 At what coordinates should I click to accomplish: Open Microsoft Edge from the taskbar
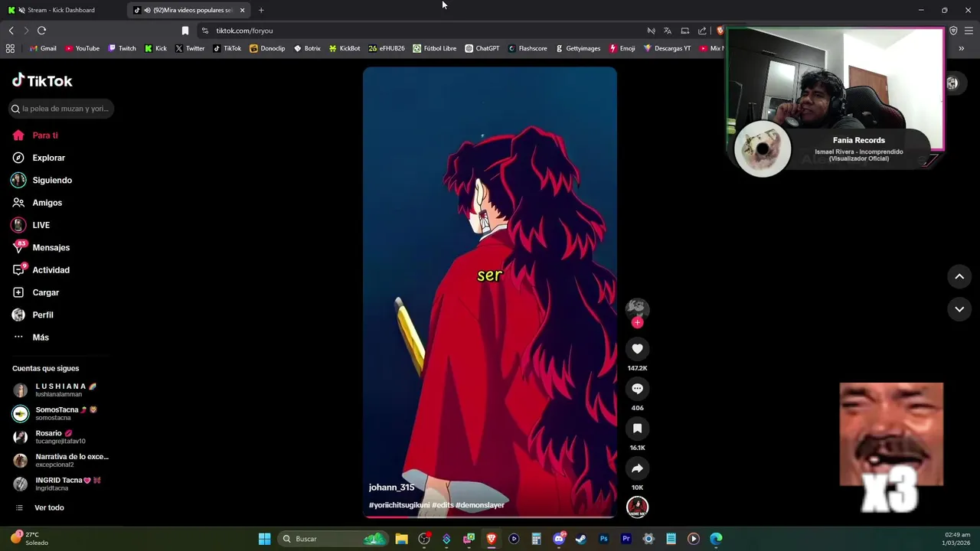716,539
